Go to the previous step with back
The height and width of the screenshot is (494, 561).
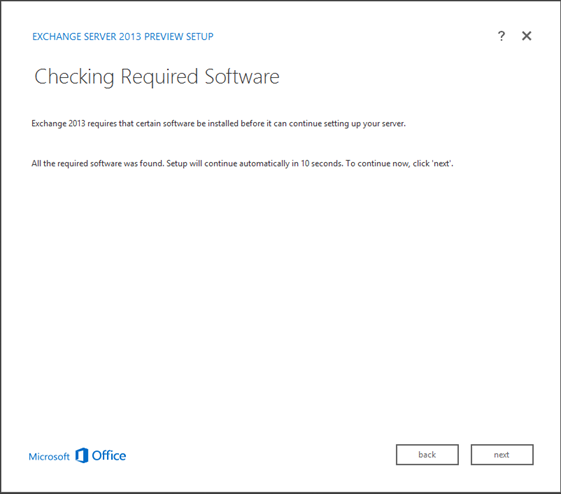click(427, 455)
